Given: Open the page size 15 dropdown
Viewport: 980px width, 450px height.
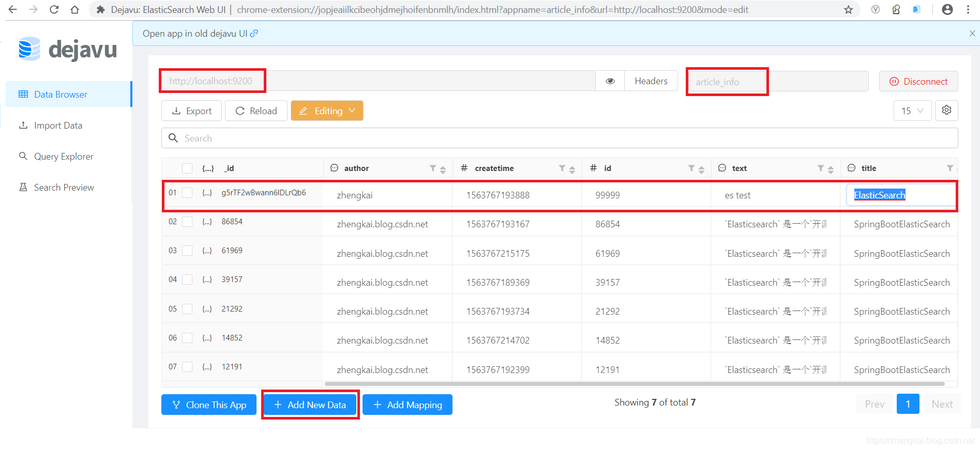Looking at the screenshot, I should click(912, 111).
